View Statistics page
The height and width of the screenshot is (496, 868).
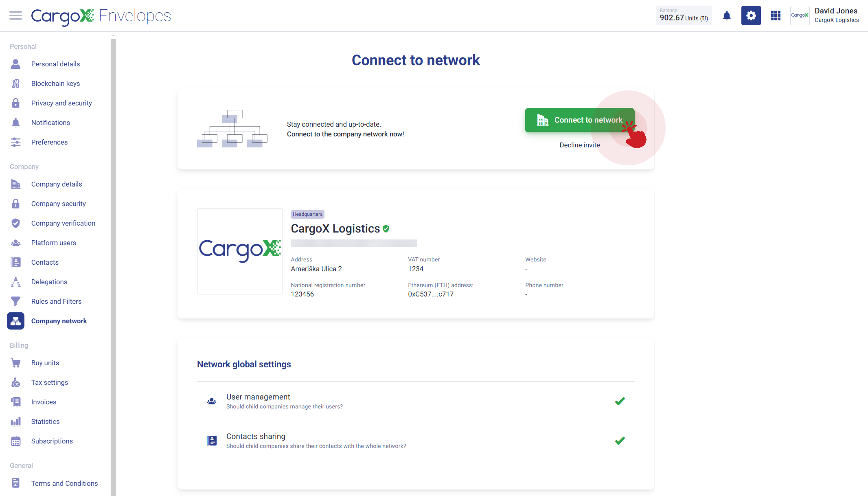[45, 421]
